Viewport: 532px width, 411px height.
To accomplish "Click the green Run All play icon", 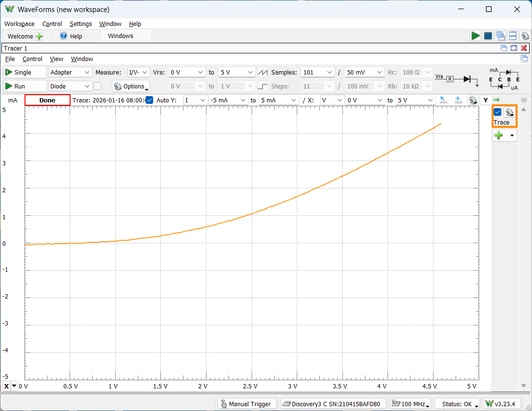I will 475,36.
